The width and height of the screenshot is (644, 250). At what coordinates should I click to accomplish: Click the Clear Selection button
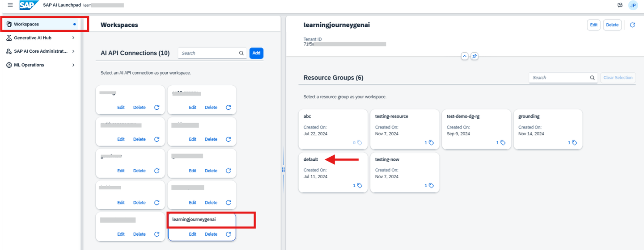[x=618, y=78]
